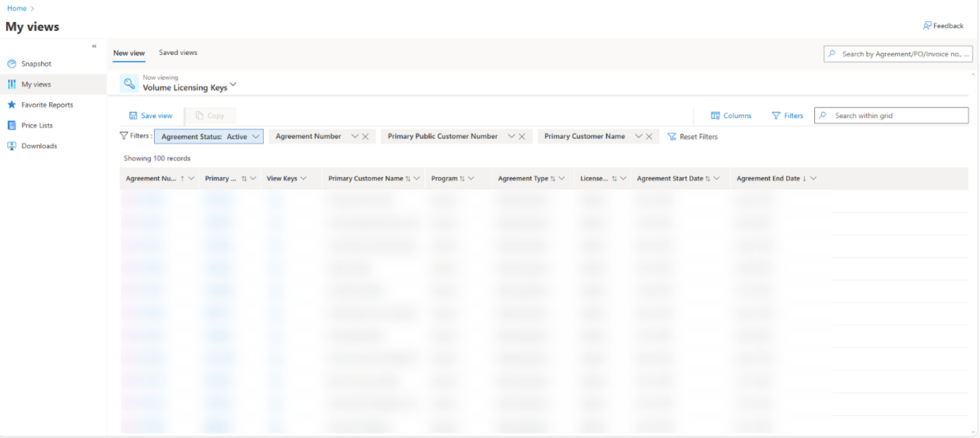Switch to the Saved views tab
The width and height of the screenshot is (980, 438).
(x=178, y=53)
